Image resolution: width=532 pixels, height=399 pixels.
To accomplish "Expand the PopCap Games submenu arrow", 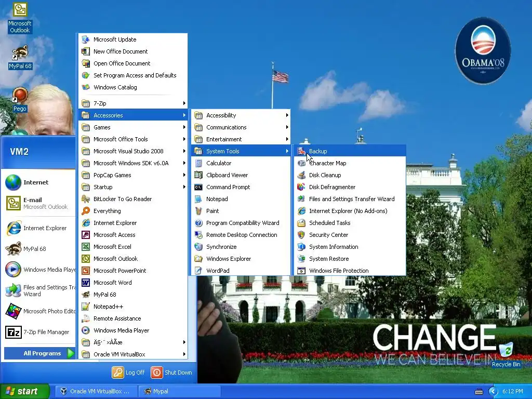I will point(184,175).
